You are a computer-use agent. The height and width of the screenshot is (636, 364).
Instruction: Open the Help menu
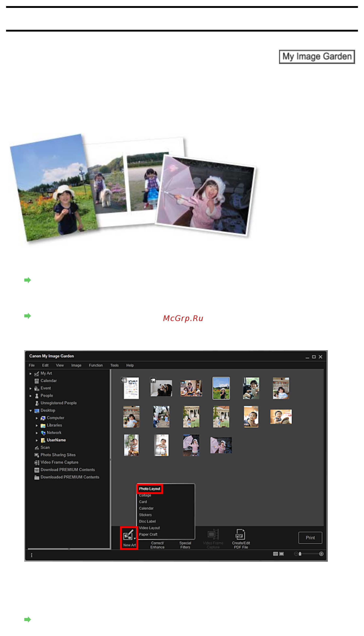pos(130,365)
